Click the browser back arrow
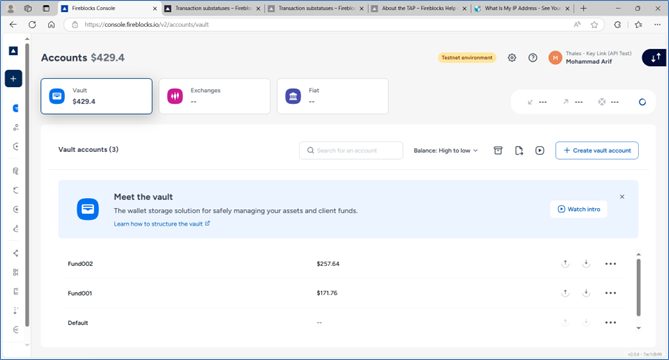 pos(13,25)
